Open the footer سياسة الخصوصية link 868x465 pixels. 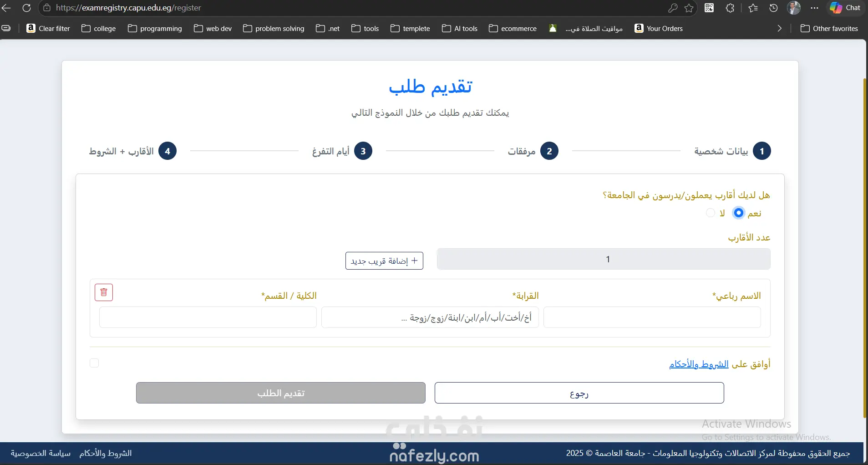tap(41, 453)
